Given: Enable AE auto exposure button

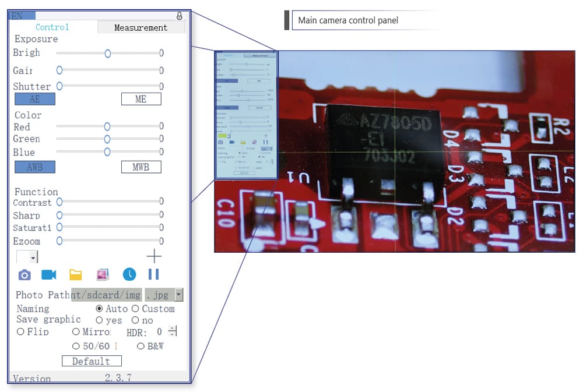Looking at the screenshot, I should [x=35, y=99].
